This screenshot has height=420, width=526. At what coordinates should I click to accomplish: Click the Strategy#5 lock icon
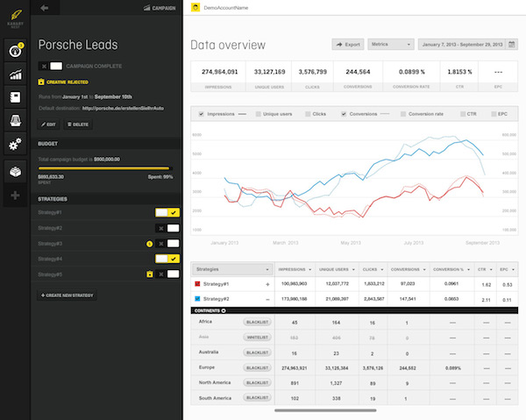[x=150, y=274]
